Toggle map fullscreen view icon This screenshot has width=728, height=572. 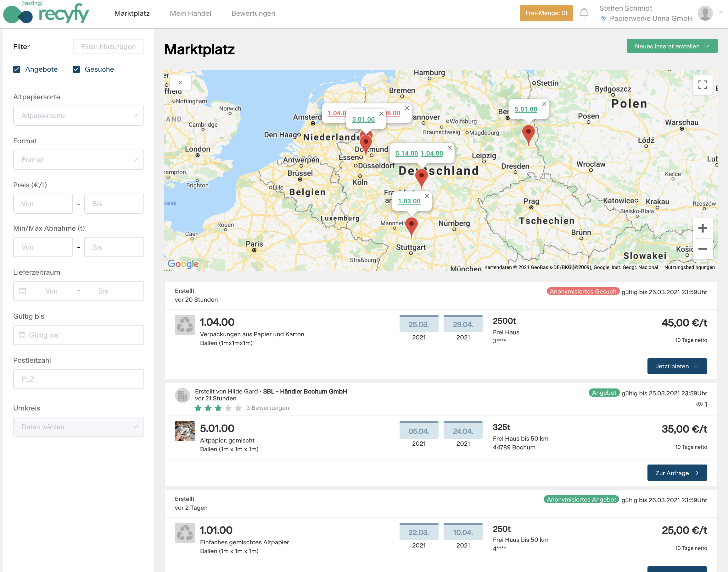point(703,85)
